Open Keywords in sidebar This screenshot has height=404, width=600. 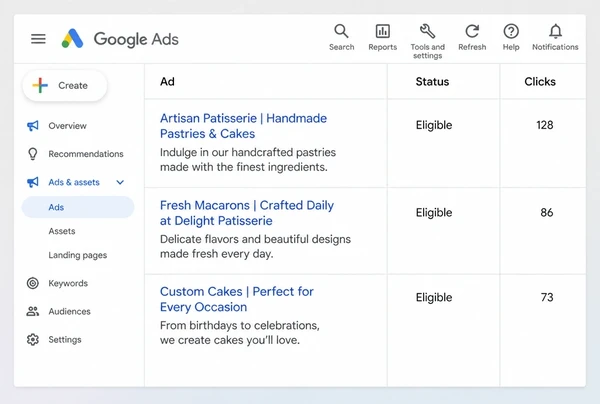(x=68, y=283)
